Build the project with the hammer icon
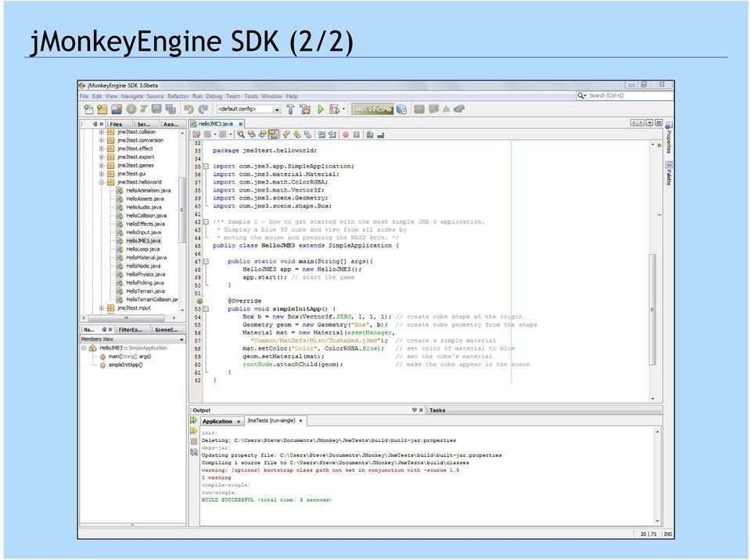Viewport: 751px width, 560px height. click(x=290, y=109)
